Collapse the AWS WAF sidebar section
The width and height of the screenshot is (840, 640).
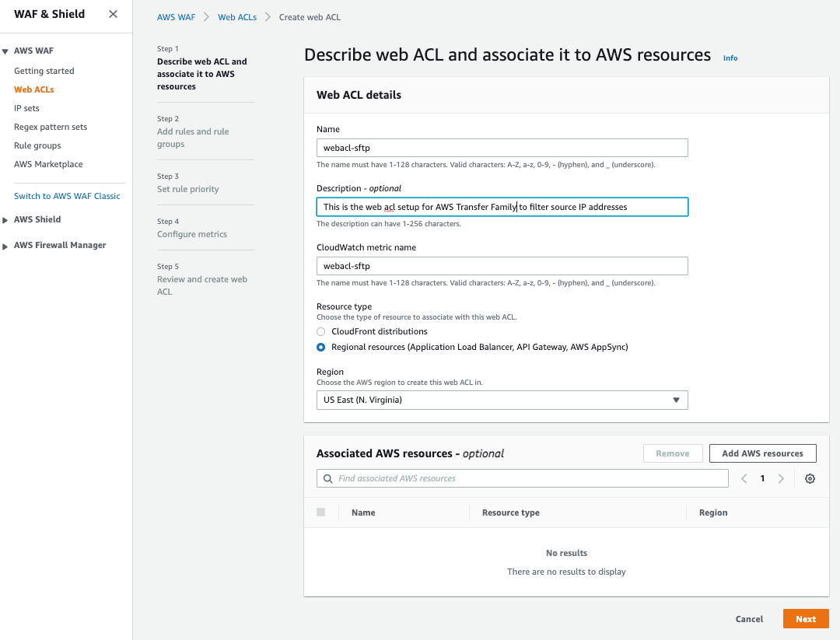point(7,50)
